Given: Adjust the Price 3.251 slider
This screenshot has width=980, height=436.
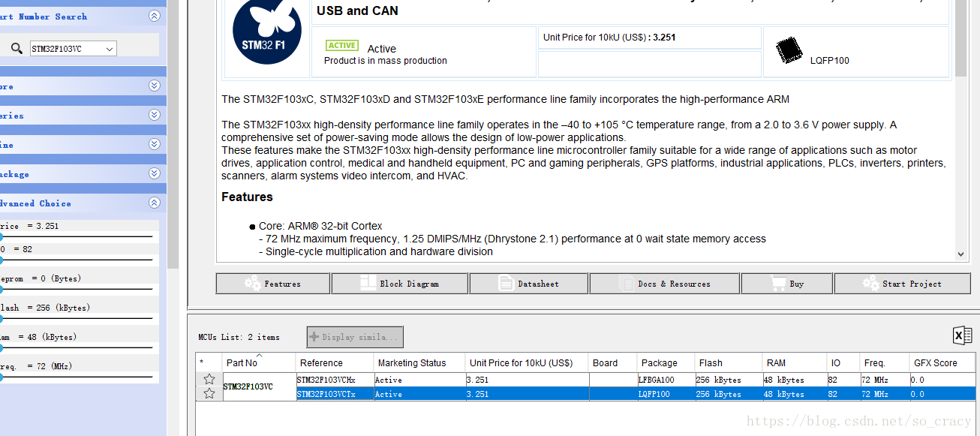Looking at the screenshot, I should pyautogui.click(x=76, y=236).
